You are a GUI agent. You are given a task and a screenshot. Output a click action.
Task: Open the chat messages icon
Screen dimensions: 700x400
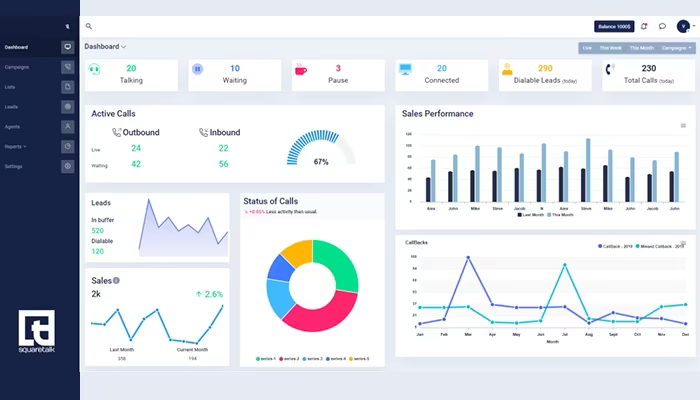click(662, 26)
